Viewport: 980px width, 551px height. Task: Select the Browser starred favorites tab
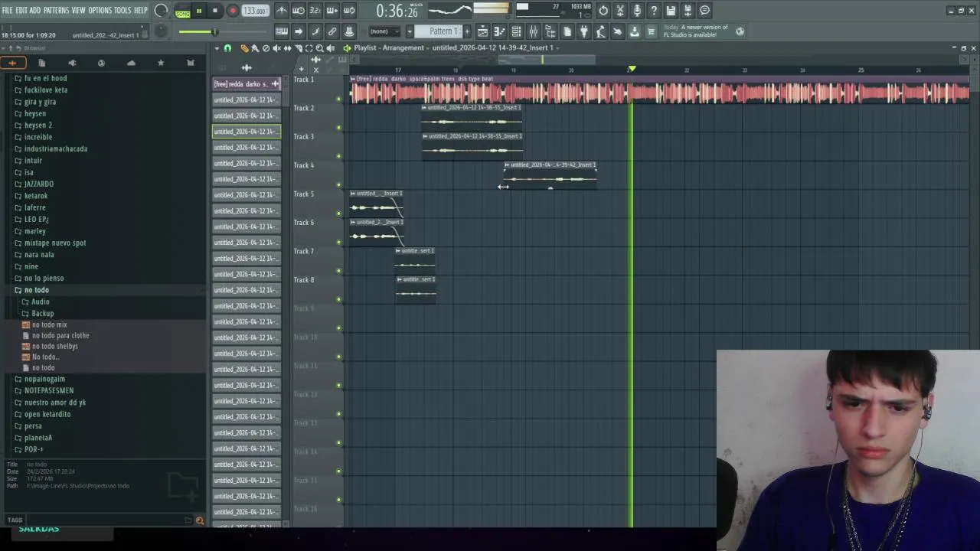click(161, 63)
